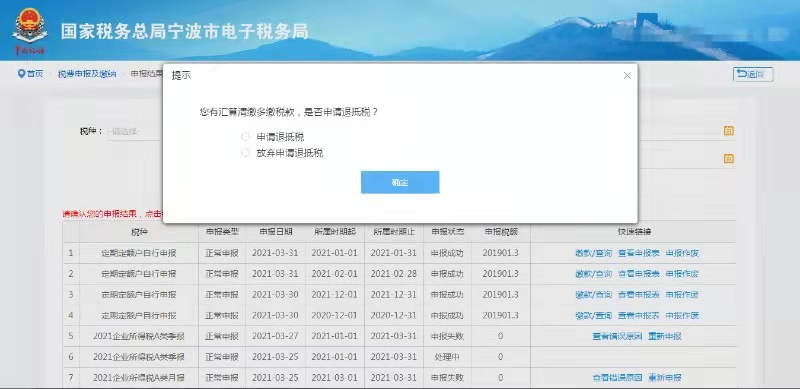Click 申报失败 status in row 7

click(447, 378)
